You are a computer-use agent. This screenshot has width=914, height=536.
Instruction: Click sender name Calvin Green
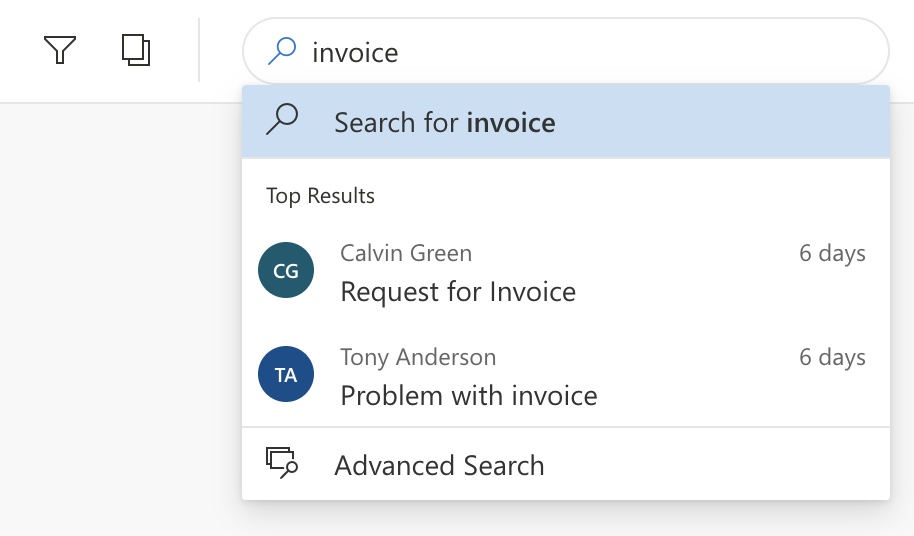[406, 254]
